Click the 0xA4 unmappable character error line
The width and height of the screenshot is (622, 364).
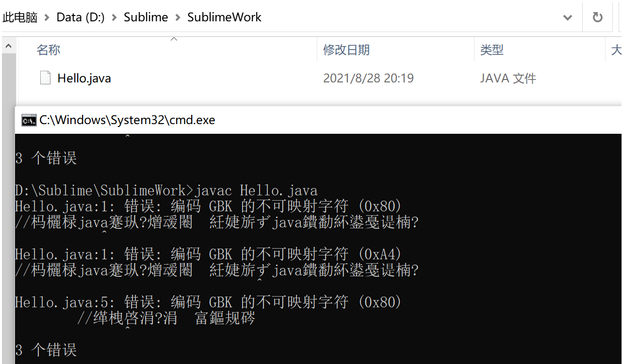209,254
